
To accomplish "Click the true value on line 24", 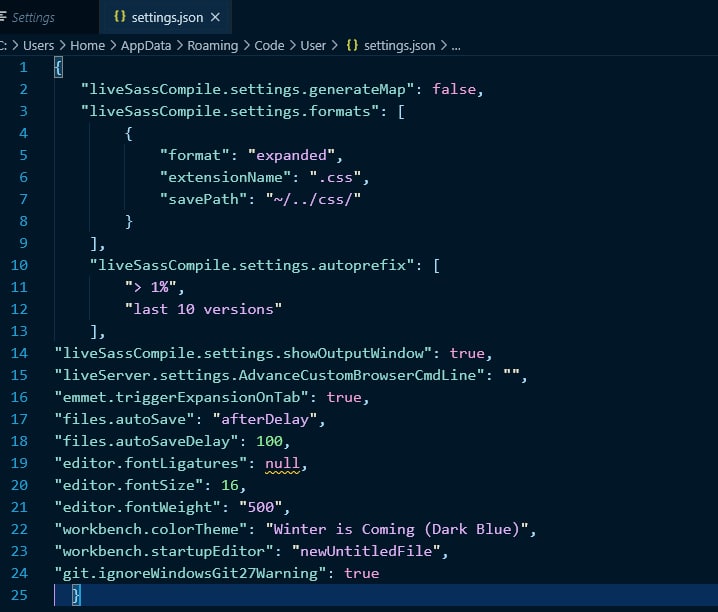I will (362, 573).
